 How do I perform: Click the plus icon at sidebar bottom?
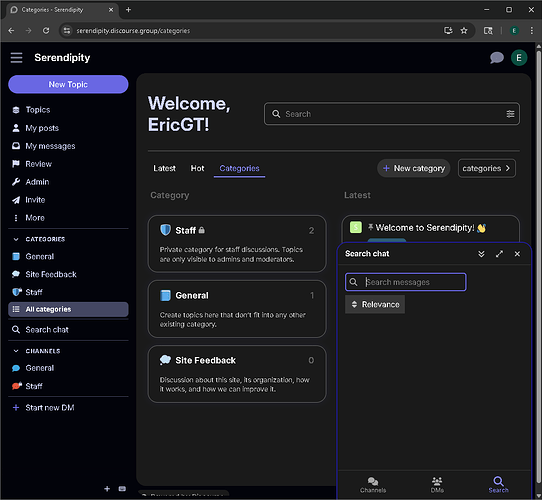[107, 489]
